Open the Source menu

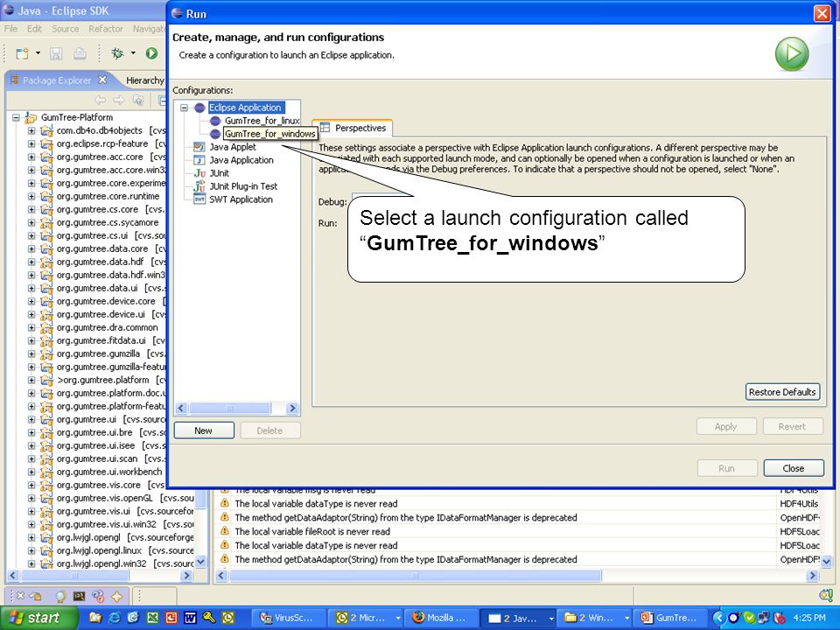coord(66,29)
